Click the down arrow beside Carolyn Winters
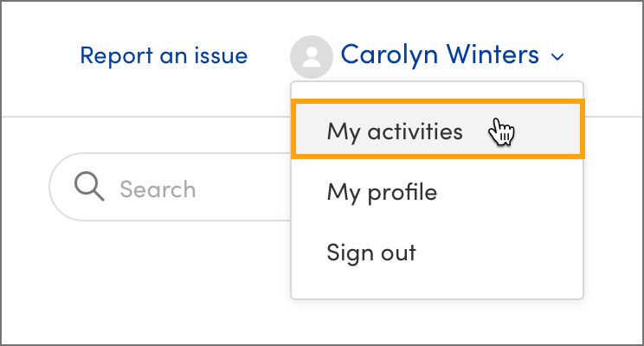The width and height of the screenshot is (644, 346). coord(557,56)
